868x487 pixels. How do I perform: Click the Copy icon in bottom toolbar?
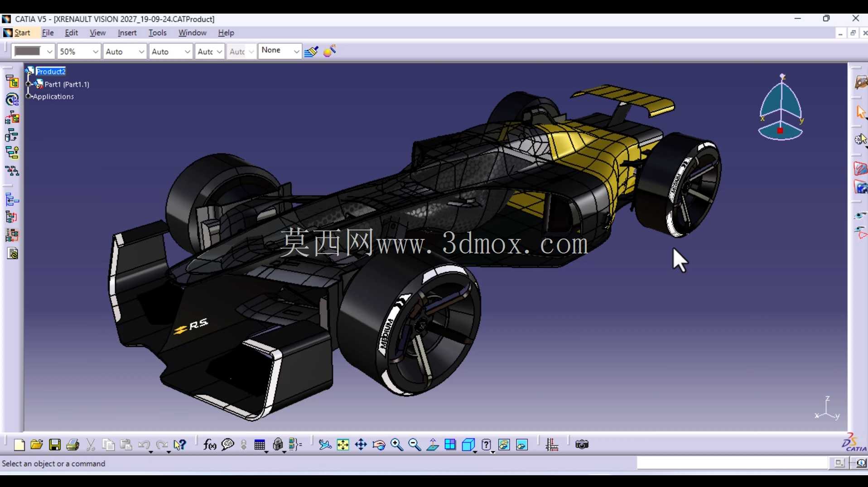[x=108, y=445]
